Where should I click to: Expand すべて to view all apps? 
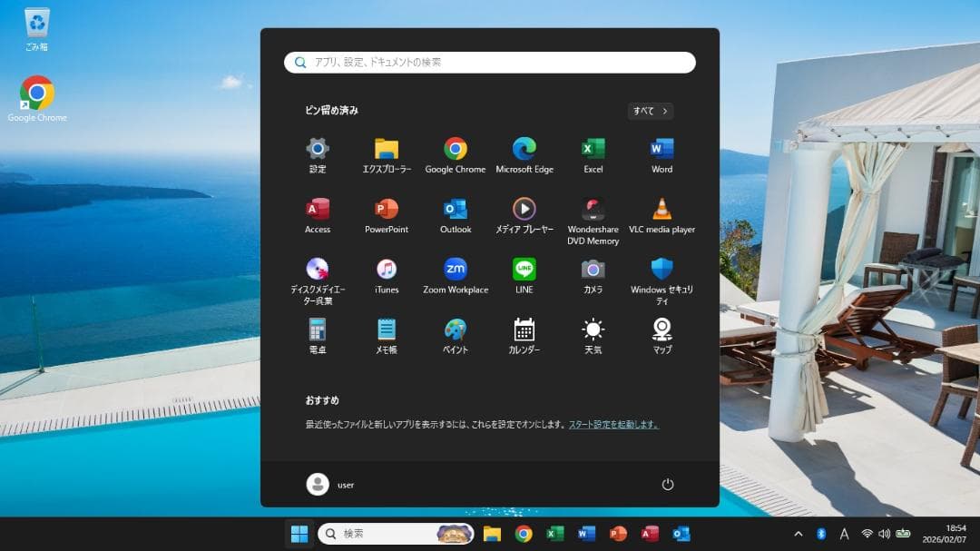(650, 110)
